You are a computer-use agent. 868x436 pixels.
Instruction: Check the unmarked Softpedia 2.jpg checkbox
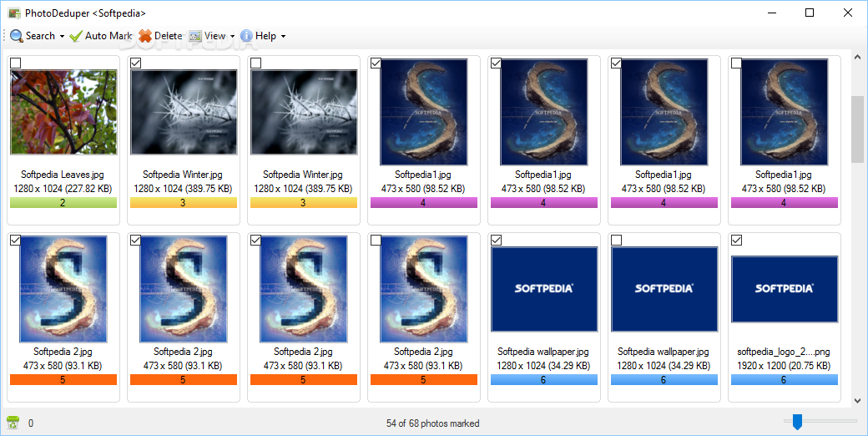pyautogui.click(x=376, y=240)
